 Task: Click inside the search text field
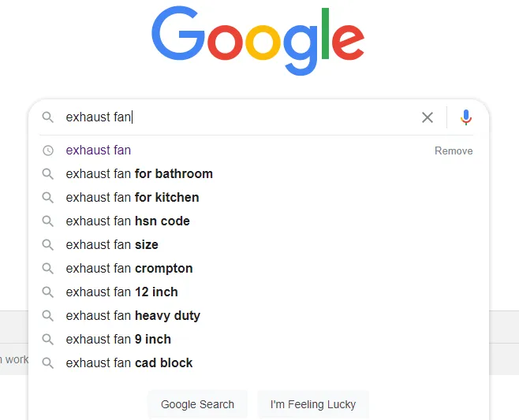(x=237, y=117)
